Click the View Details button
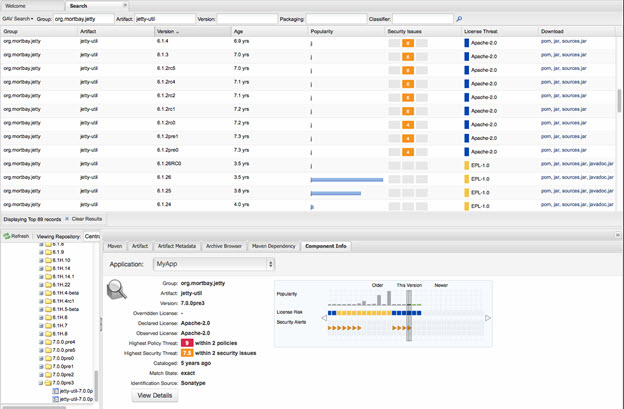The image size is (624, 409). (155, 395)
